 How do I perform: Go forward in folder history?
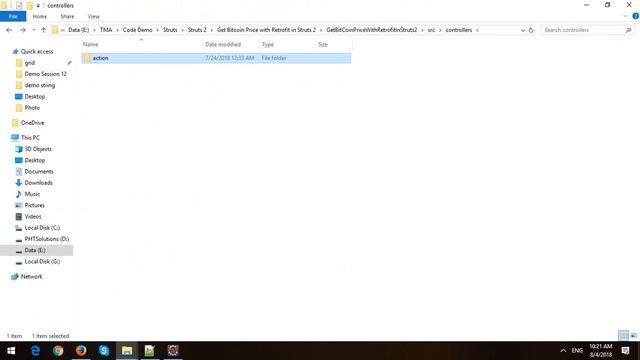tap(22, 30)
